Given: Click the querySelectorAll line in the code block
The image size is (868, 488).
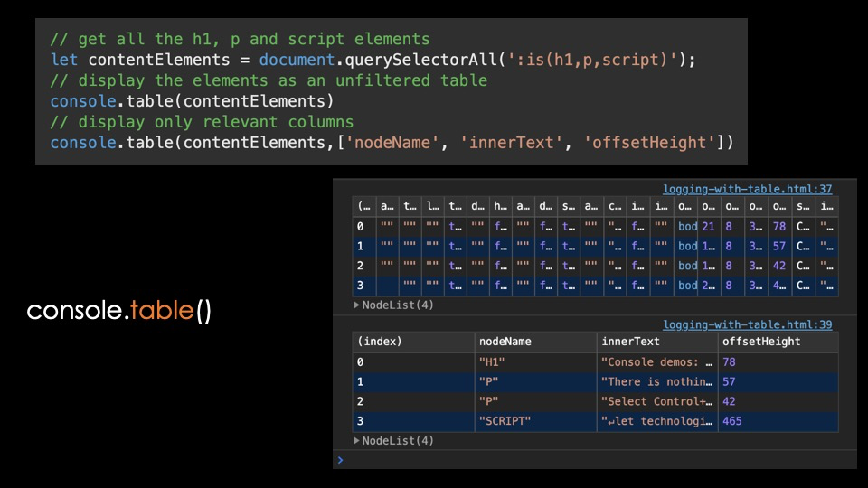Looking at the screenshot, I should pyautogui.click(x=373, y=60).
